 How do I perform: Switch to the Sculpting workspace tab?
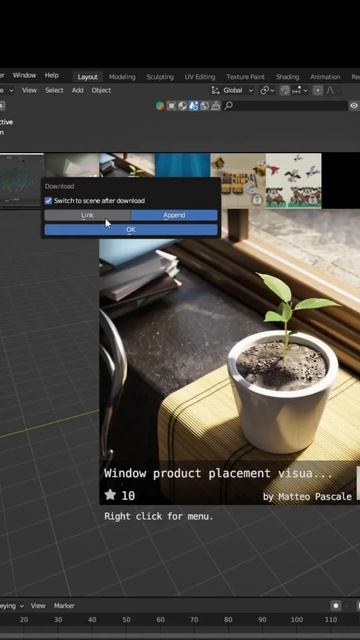(x=160, y=77)
